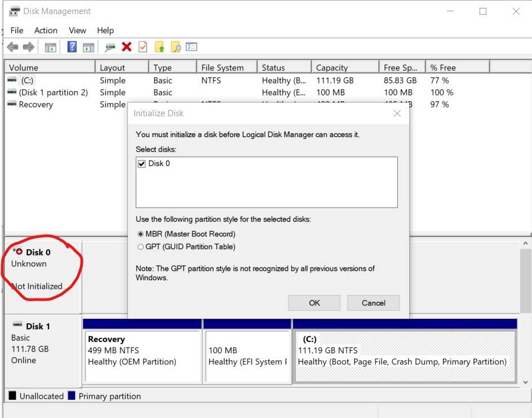Viewport: 532px width, 418px height.
Task: Click the Disk Management title bar icon
Action: pos(14,11)
